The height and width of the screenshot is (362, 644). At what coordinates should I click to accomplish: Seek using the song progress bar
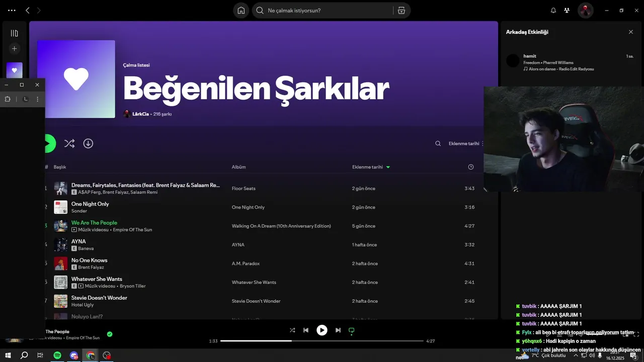pyautogui.click(x=322, y=341)
